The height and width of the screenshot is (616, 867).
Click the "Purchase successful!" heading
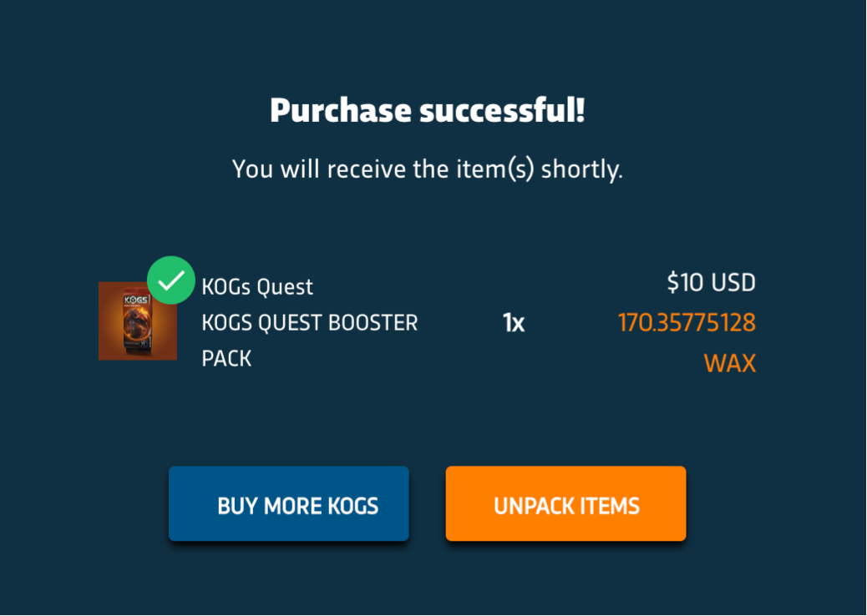coord(427,110)
